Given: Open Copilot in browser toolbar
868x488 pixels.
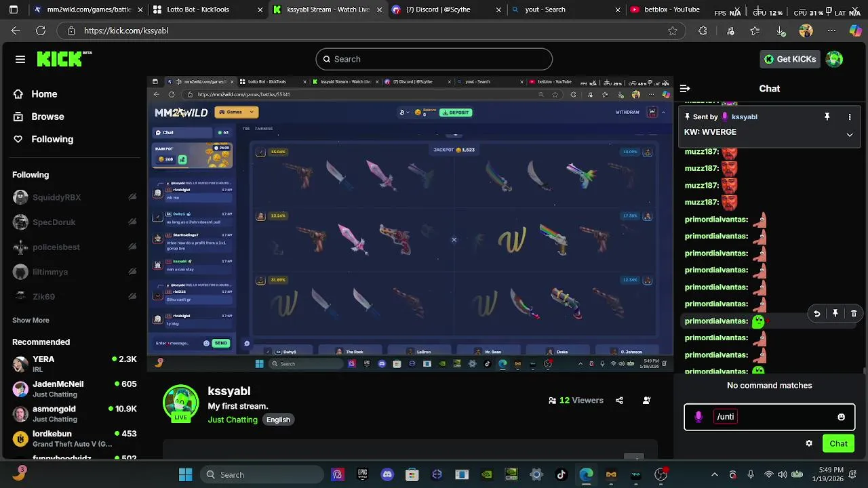Looking at the screenshot, I should click(x=856, y=30).
